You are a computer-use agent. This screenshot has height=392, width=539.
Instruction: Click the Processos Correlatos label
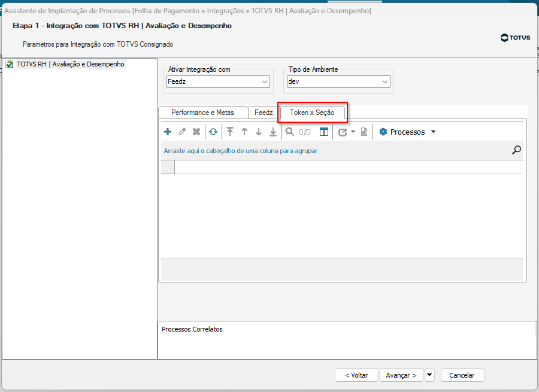click(x=192, y=329)
